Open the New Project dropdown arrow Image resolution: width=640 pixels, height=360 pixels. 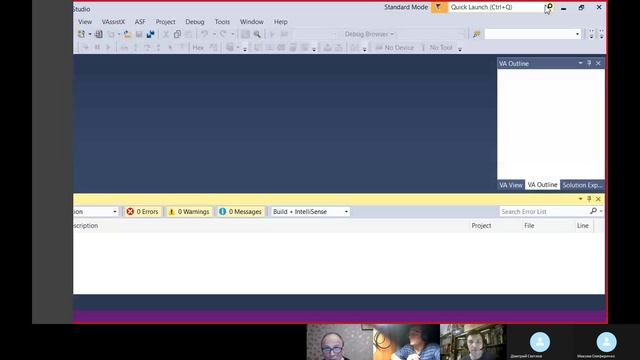90,34
